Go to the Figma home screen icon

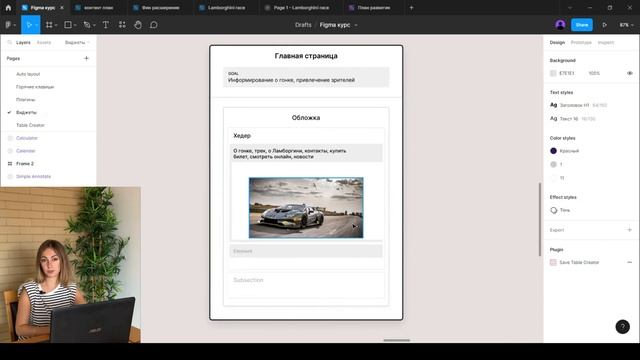coord(8,8)
